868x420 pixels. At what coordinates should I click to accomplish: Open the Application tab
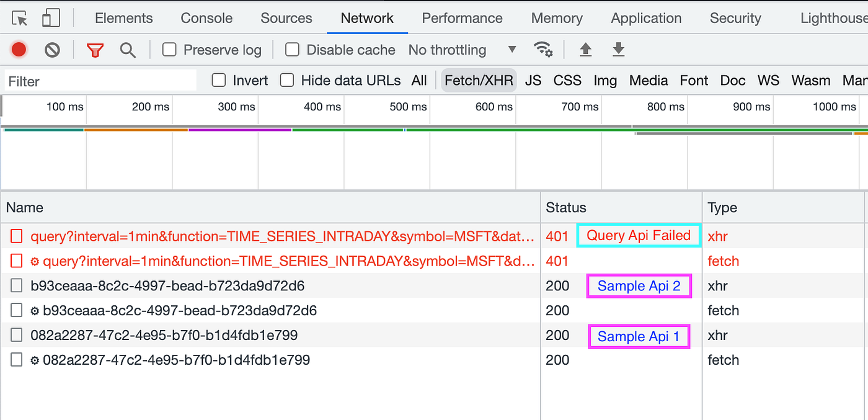pos(646,19)
